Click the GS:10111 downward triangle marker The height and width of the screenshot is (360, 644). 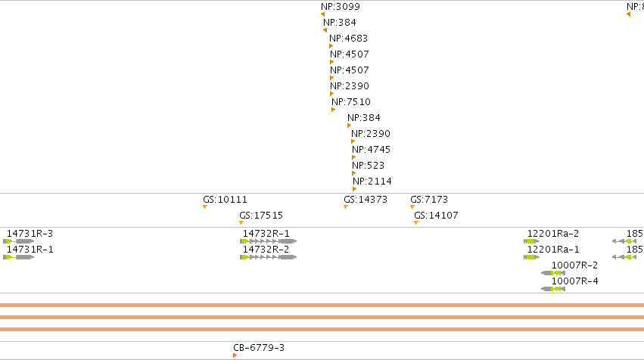[x=205, y=207]
